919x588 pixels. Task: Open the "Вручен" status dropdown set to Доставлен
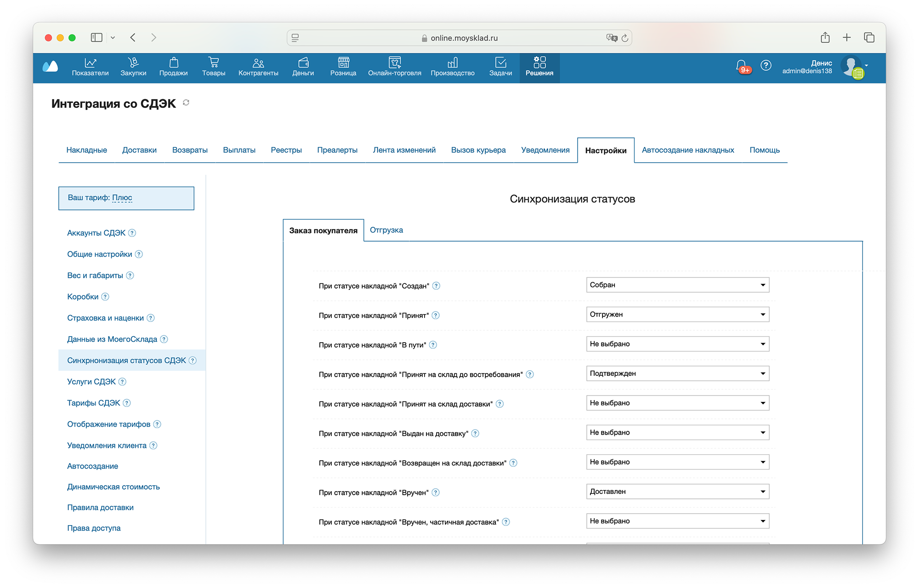pyautogui.click(x=677, y=492)
